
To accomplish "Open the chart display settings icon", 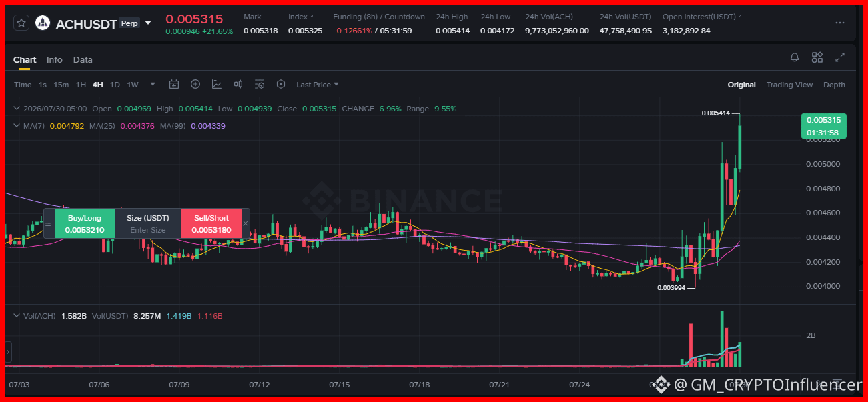I will tap(260, 85).
